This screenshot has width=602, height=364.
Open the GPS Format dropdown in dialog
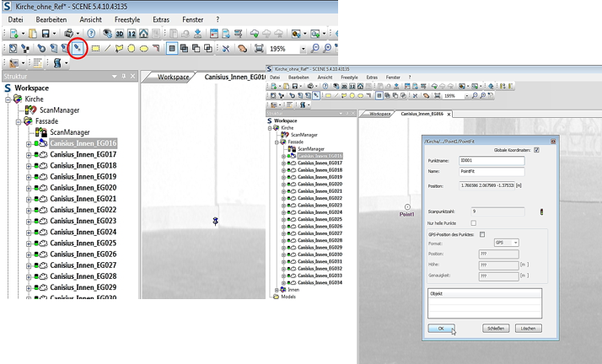click(515, 243)
